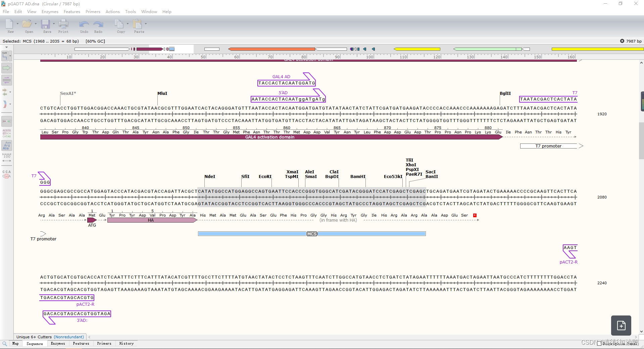Click the MluI restriction site label
The width and height of the screenshot is (644, 349).
point(162,93)
